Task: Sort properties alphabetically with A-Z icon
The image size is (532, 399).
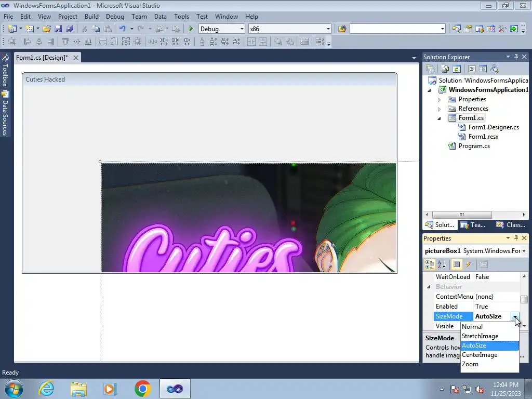Action: click(x=441, y=264)
